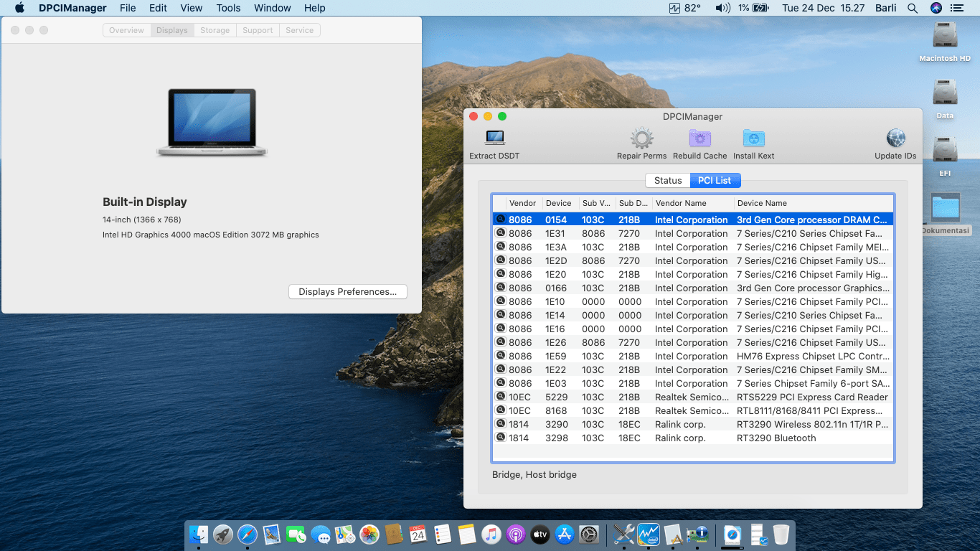Screen dimensions: 980x551
Task: Open Spotlight search in menu bar
Action: point(913,8)
